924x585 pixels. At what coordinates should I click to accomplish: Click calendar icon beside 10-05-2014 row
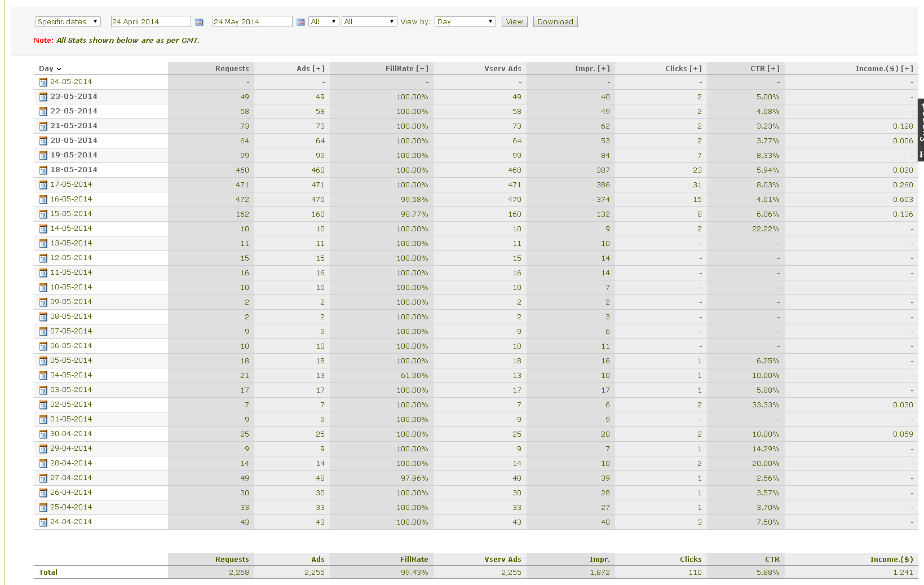tap(43, 288)
